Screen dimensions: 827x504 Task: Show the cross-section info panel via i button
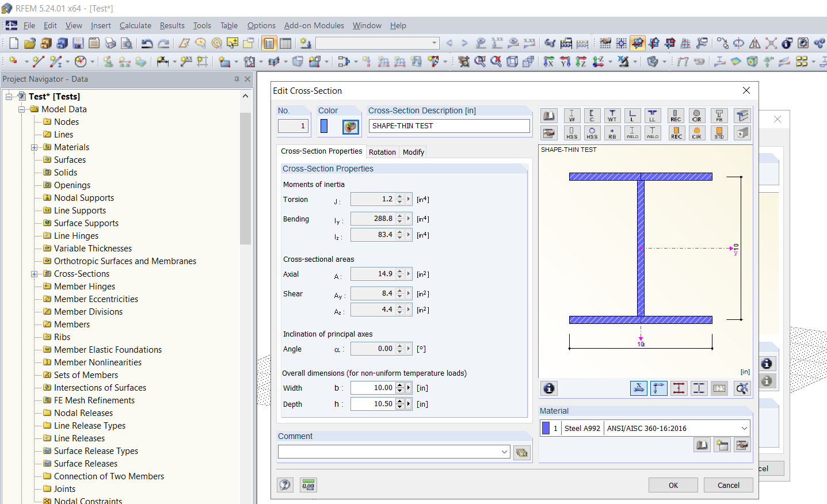pyautogui.click(x=548, y=388)
